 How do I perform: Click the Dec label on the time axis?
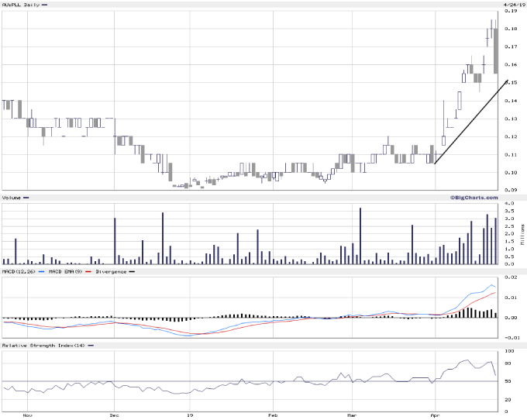pos(114,415)
